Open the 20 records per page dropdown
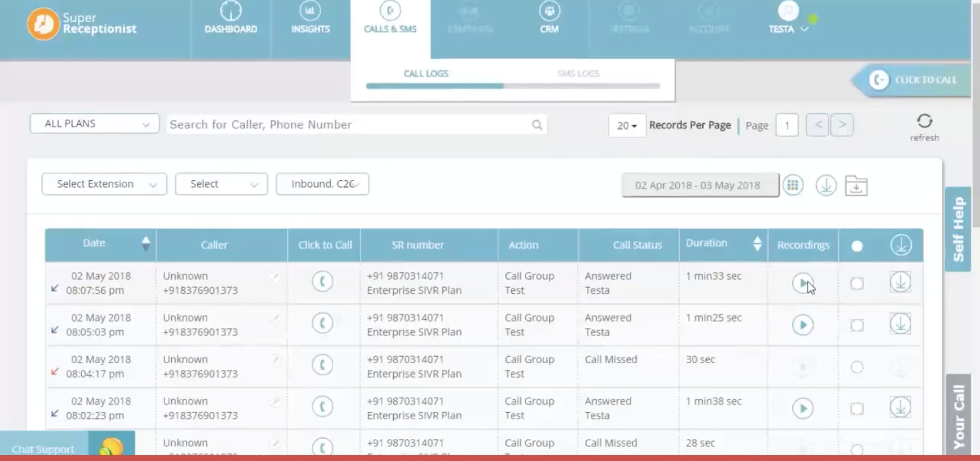 click(626, 126)
